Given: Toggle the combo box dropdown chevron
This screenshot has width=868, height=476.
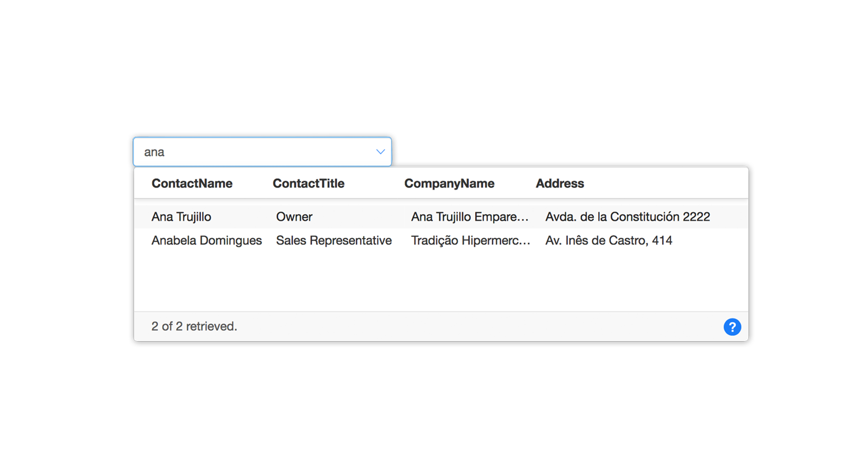Looking at the screenshot, I should 380,152.
